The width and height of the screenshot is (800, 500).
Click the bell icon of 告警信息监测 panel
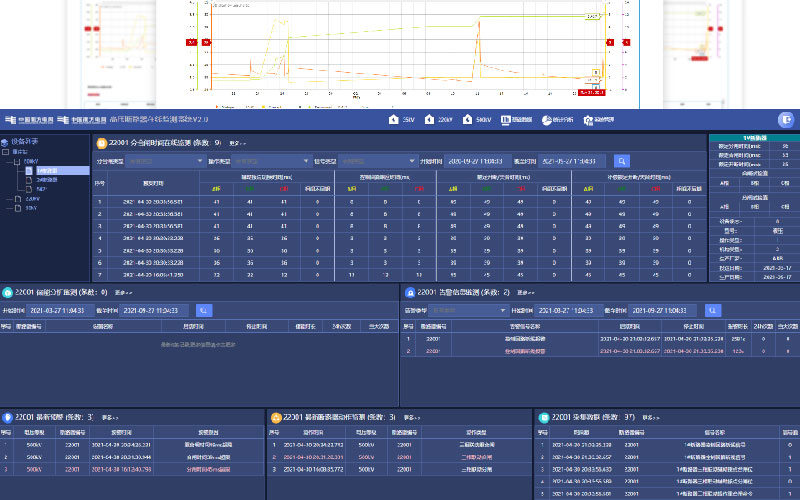click(x=409, y=293)
